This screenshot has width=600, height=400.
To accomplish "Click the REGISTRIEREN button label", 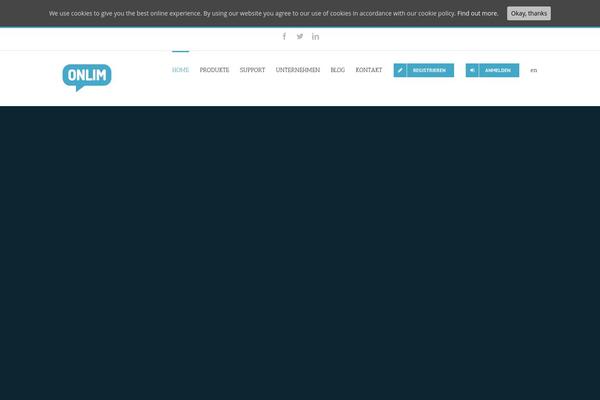I will pos(429,70).
